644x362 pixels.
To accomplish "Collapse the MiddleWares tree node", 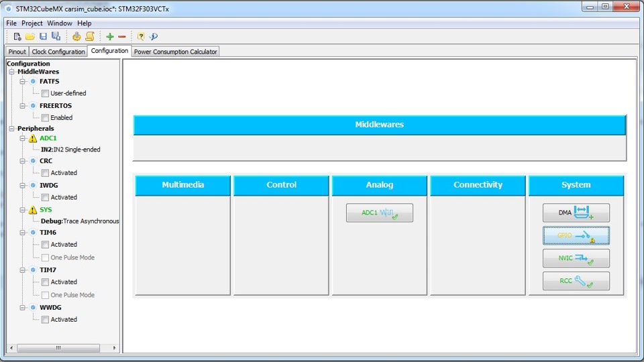I will [x=11, y=72].
